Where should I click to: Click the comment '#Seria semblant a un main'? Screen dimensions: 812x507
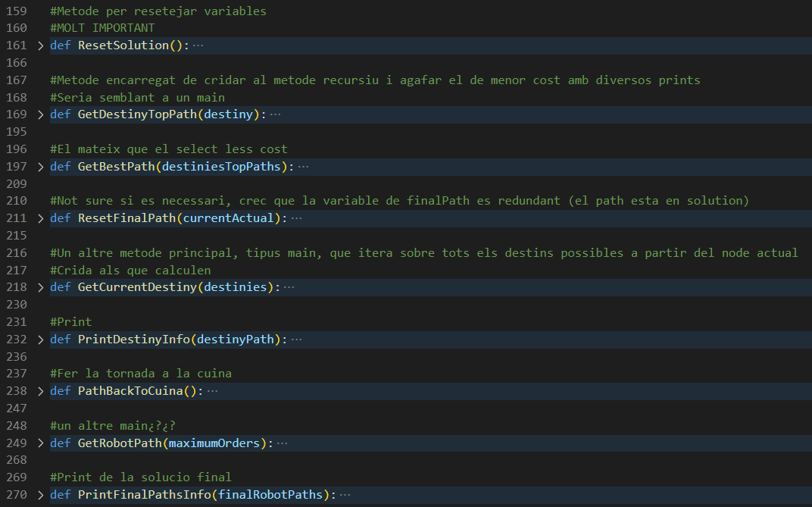click(137, 97)
